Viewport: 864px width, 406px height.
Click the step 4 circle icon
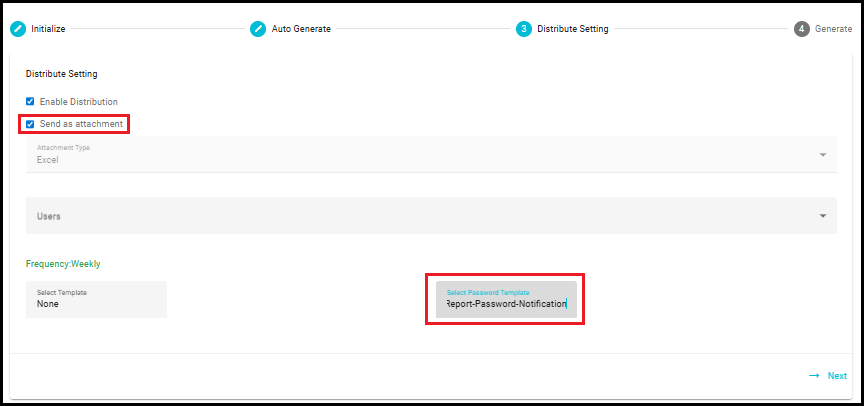(802, 29)
